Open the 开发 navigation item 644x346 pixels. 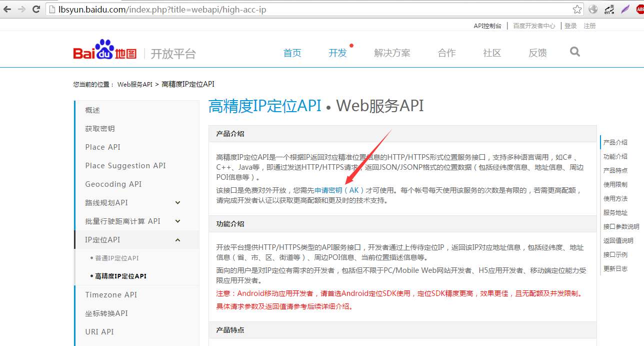(x=337, y=53)
